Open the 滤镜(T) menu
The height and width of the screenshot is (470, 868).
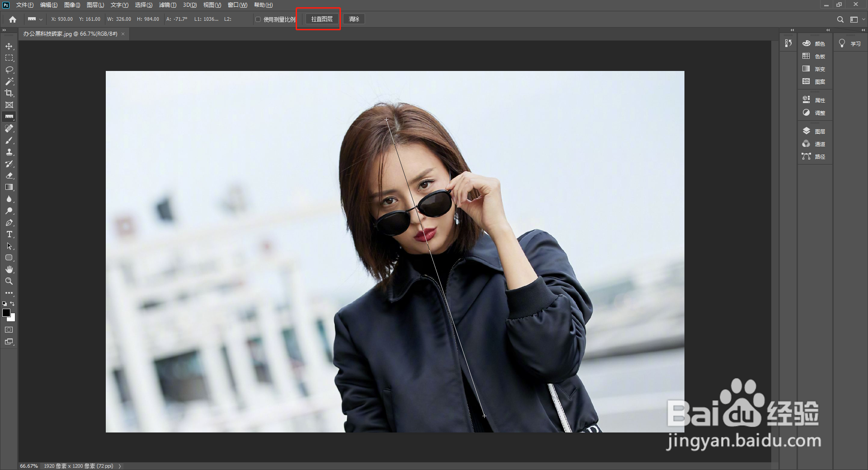(x=168, y=5)
